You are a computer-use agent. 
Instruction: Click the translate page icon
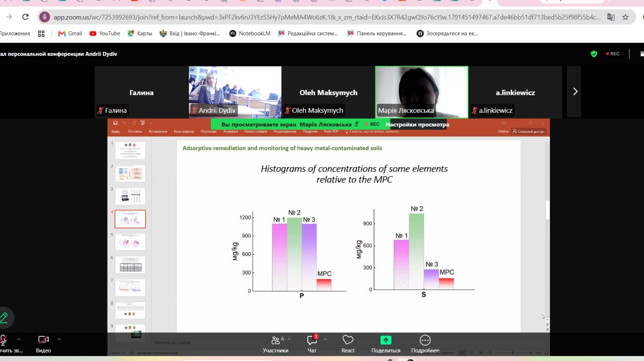[x=611, y=17]
